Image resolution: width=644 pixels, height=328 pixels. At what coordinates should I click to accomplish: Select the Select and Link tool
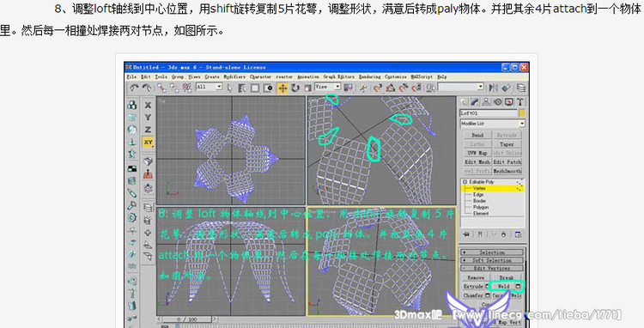pos(161,88)
